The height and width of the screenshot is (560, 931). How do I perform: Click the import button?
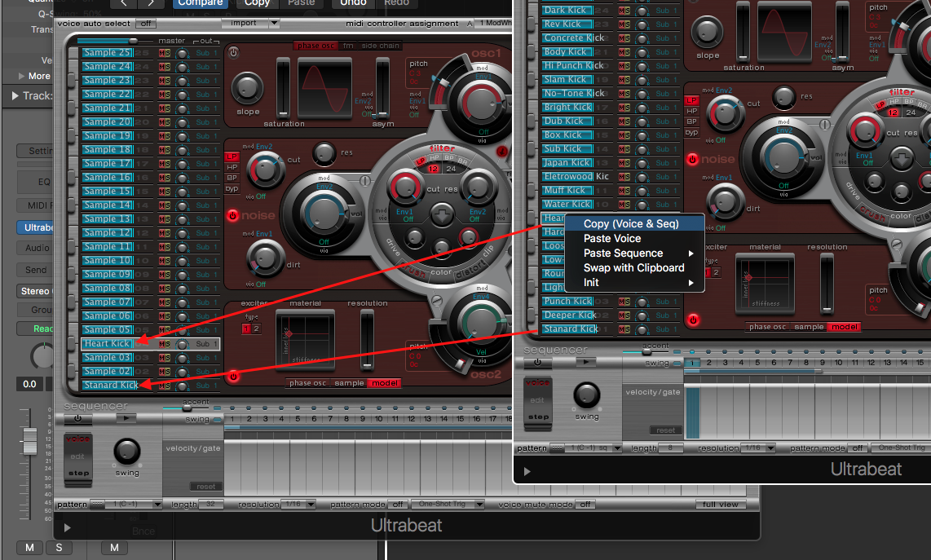[x=244, y=23]
